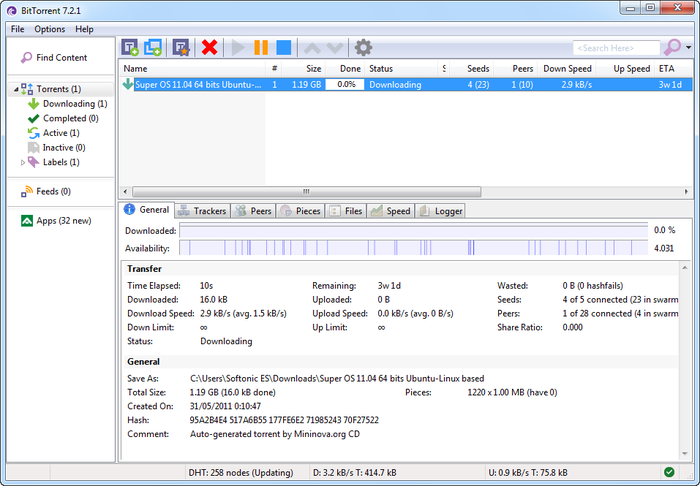The image size is (700, 486).
Task: Expand the Labels tree node
Action: [x=22, y=162]
